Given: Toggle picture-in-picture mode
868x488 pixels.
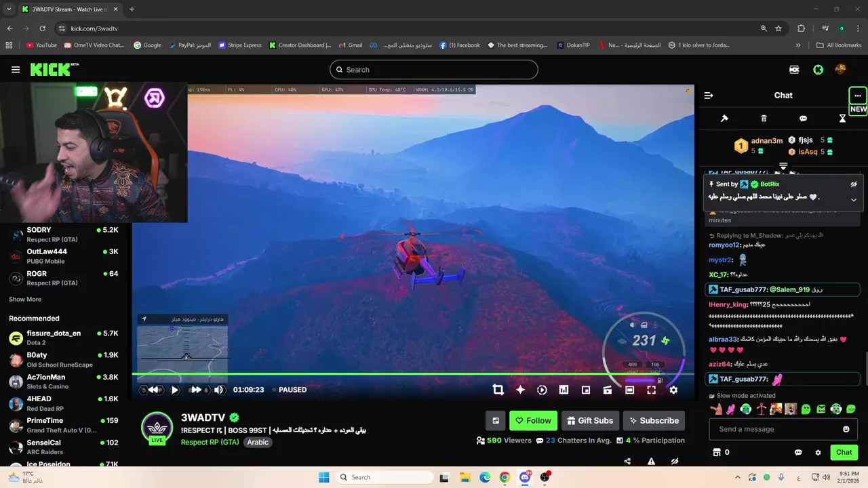Looking at the screenshot, I should point(586,390).
